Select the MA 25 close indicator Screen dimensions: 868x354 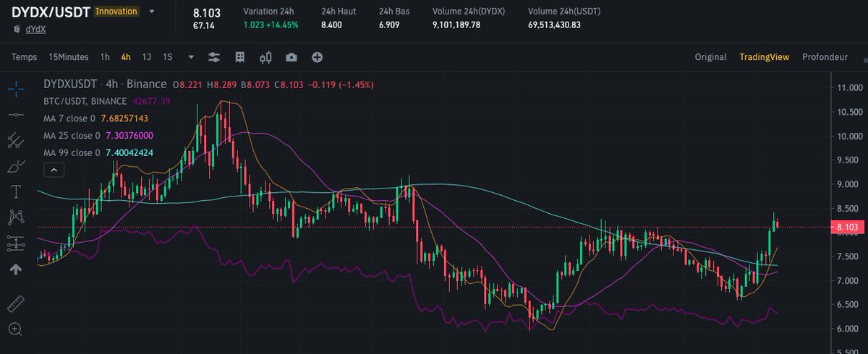point(72,136)
